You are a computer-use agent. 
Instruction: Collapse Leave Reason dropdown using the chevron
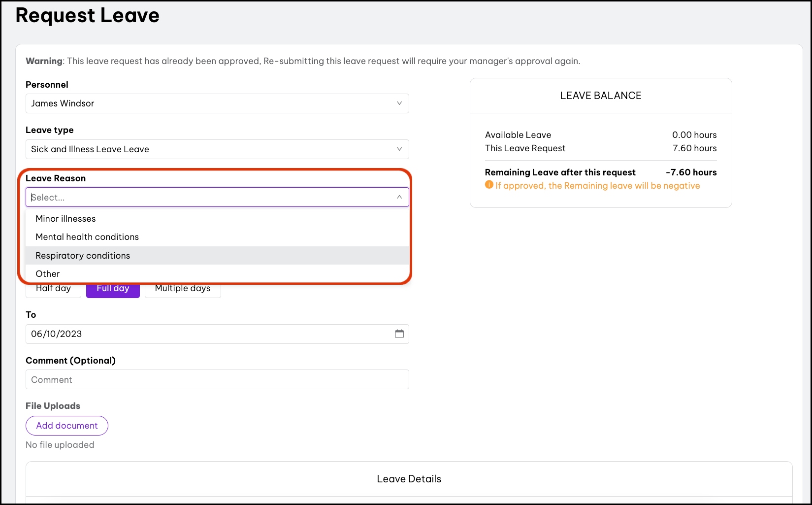(399, 197)
